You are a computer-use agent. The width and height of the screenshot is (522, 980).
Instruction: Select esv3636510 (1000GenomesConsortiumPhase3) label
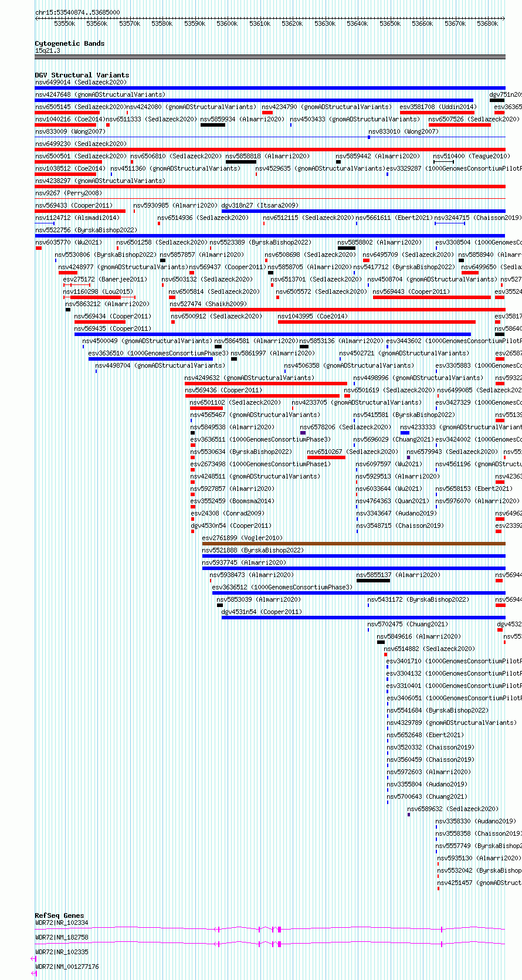(158, 353)
